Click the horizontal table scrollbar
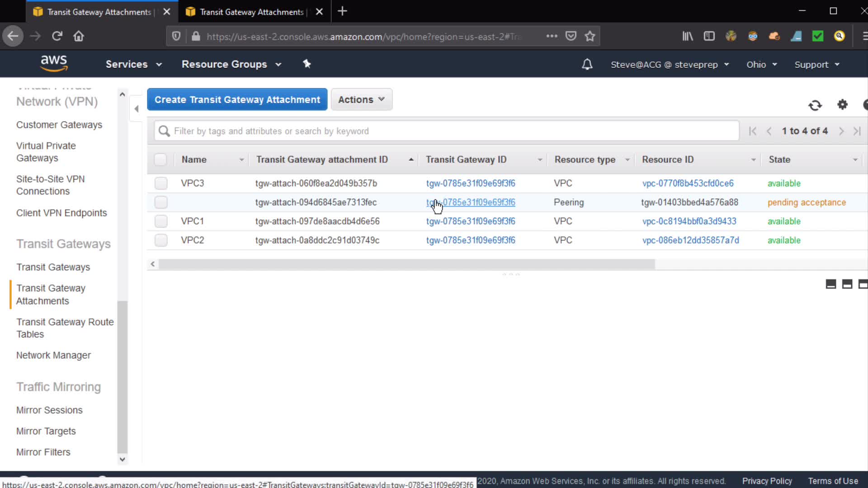Screen dimensions: 868x488 click(x=406, y=264)
